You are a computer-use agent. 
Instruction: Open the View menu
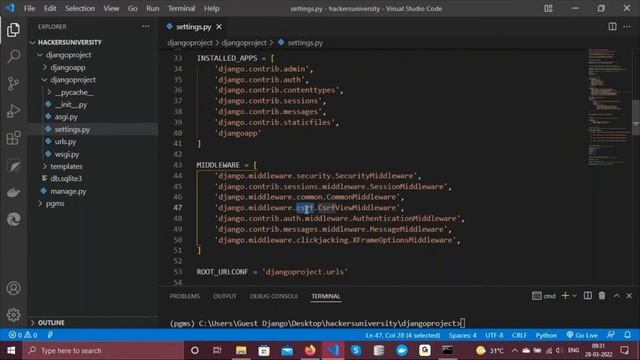pyautogui.click(x=111, y=8)
